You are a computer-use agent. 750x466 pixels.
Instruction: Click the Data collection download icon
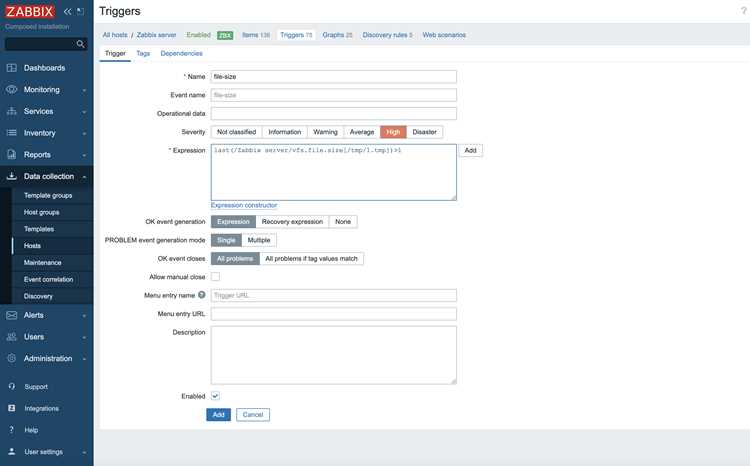(x=11, y=176)
